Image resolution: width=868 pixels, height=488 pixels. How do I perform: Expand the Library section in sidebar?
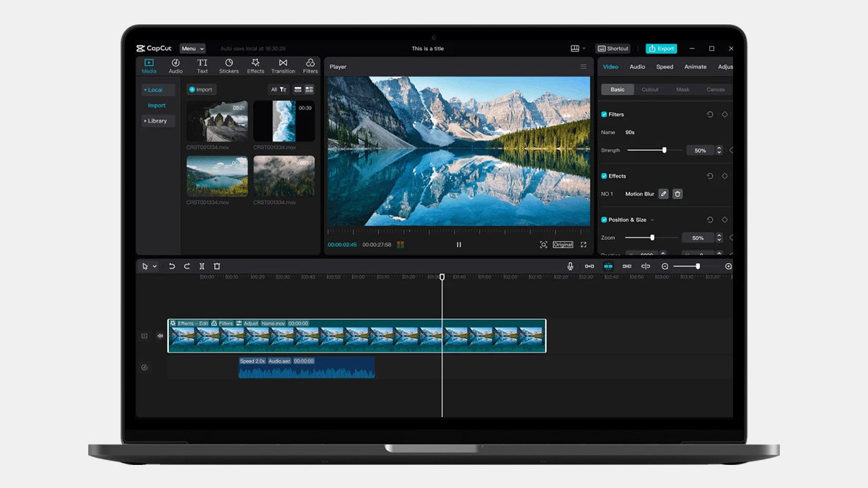pos(157,121)
